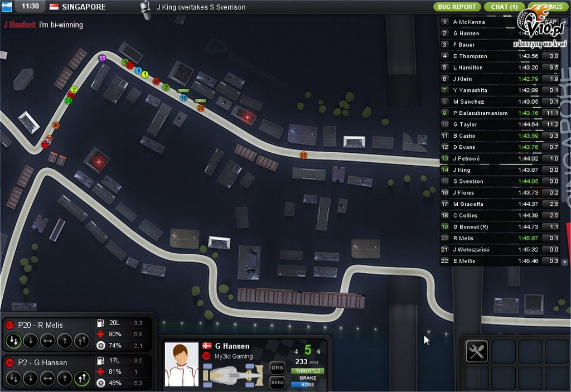Image resolution: width=571 pixels, height=392 pixels.
Task: Set G Hansen to double-down push level
Action: (13, 378)
